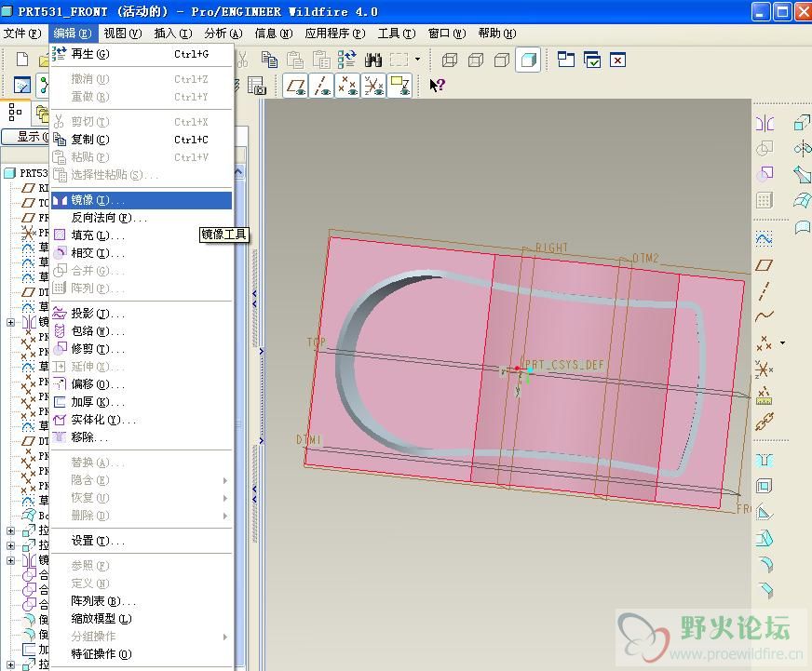
Task: Select the Boundary Blend tool
Action: pos(802,200)
